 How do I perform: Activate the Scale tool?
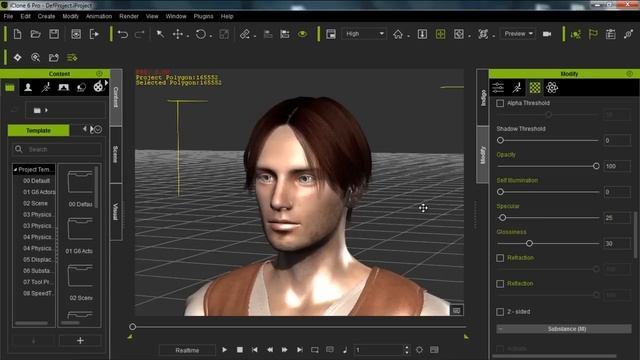click(x=224, y=34)
